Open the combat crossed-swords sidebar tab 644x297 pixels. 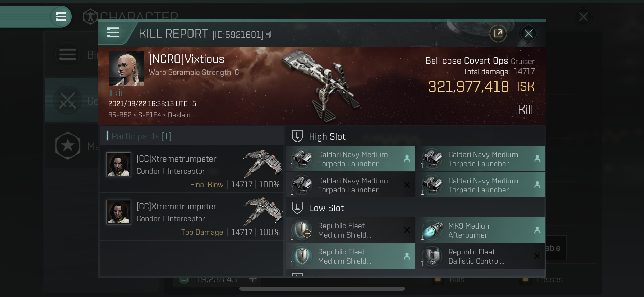click(68, 101)
